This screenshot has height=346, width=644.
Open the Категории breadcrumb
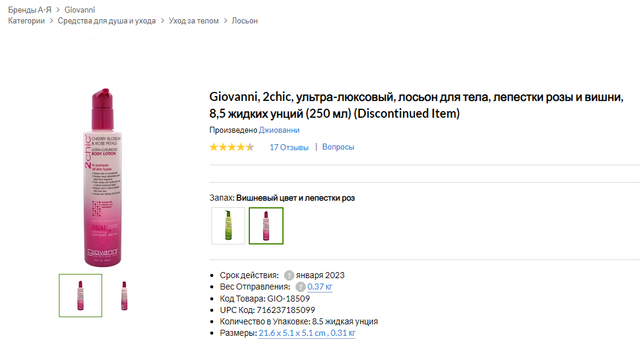26,21
